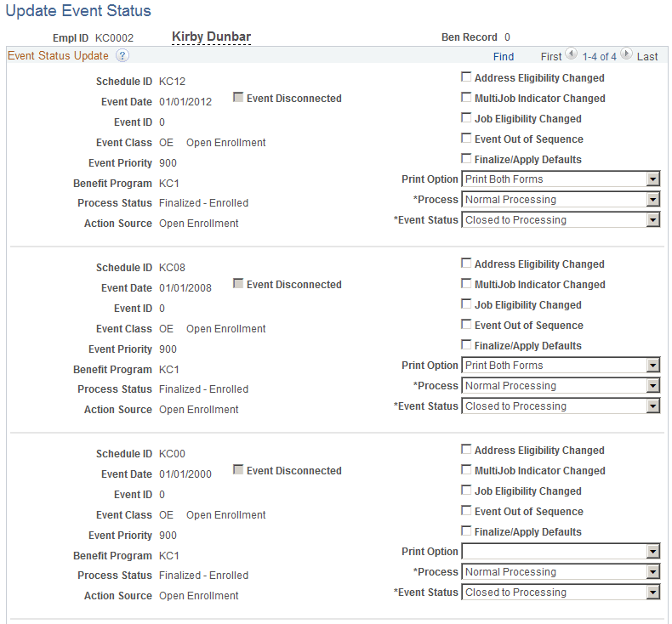The image size is (672, 624).
Task: Check Address Eligibility Changed for KC12
Action: pyautogui.click(x=466, y=77)
